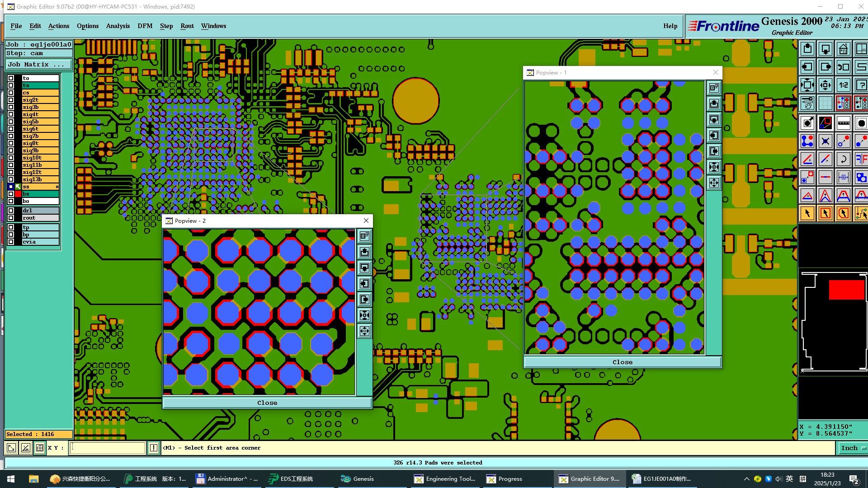
Task: Close the Popview 2 window via Close button
Action: 267,403
